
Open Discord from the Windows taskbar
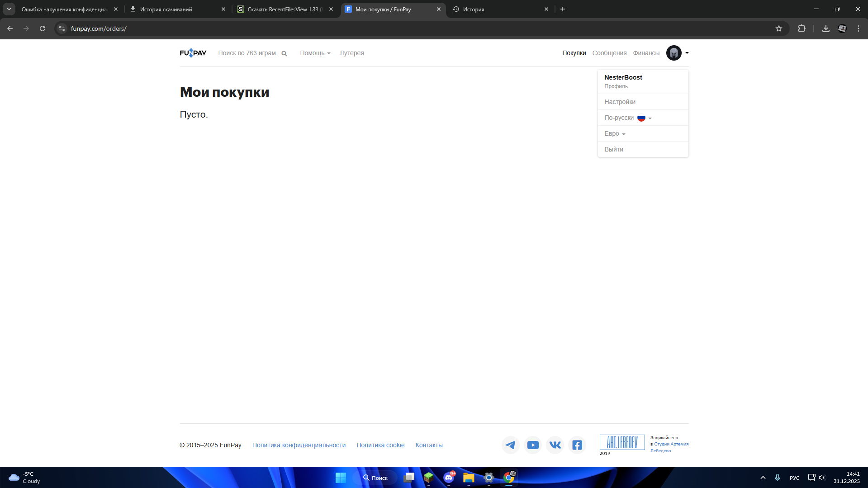click(449, 478)
